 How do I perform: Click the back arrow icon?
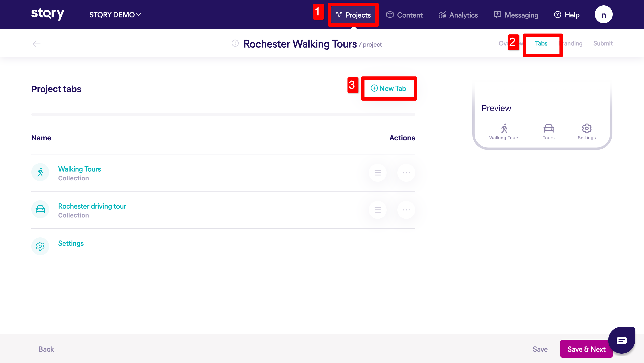click(36, 44)
